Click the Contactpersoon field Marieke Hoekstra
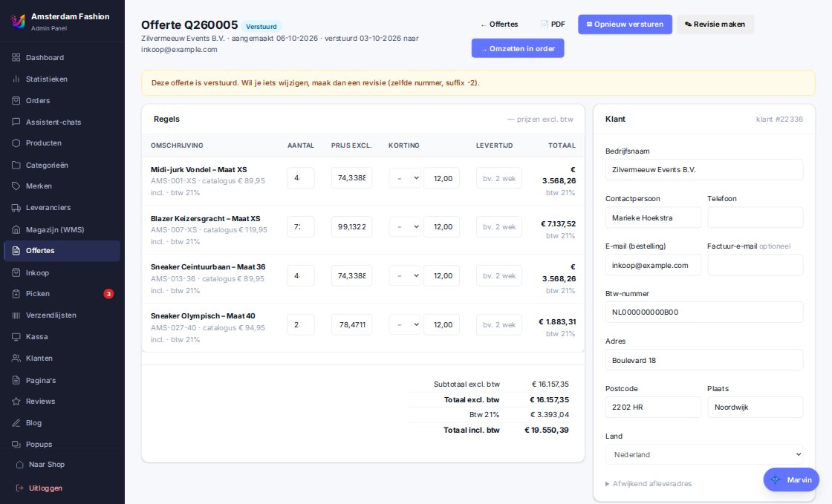The height and width of the screenshot is (504, 832). click(x=653, y=217)
